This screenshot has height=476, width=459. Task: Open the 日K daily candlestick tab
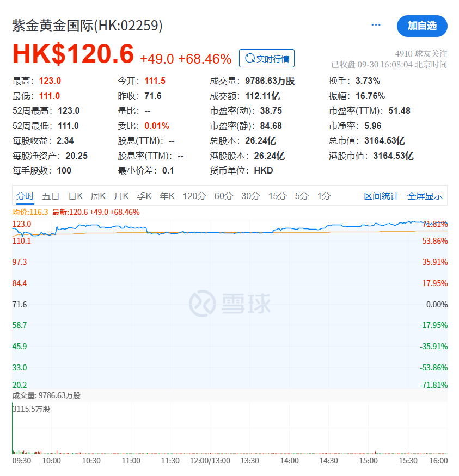pyautogui.click(x=75, y=196)
